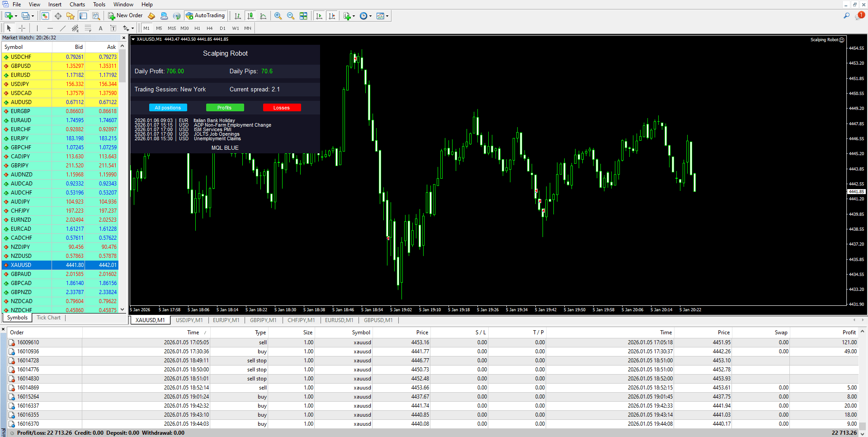Open the Charts menu
The height and width of the screenshot is (437, 868).
tap(77, 5)
